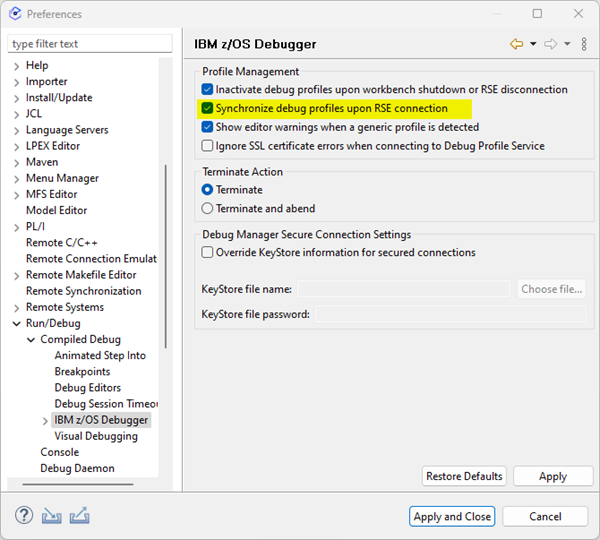
Task: Click the Apply button
Action: (553, 476)
